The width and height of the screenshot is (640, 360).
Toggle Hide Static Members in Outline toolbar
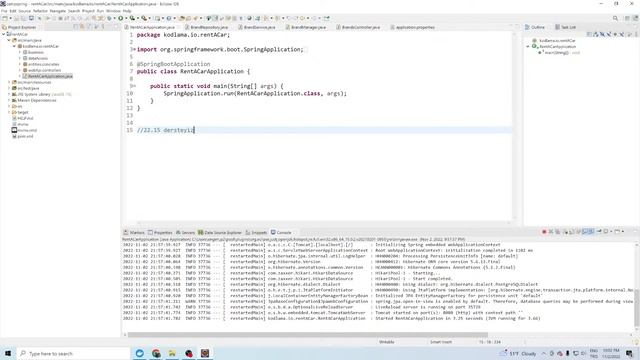click(609, 34)
